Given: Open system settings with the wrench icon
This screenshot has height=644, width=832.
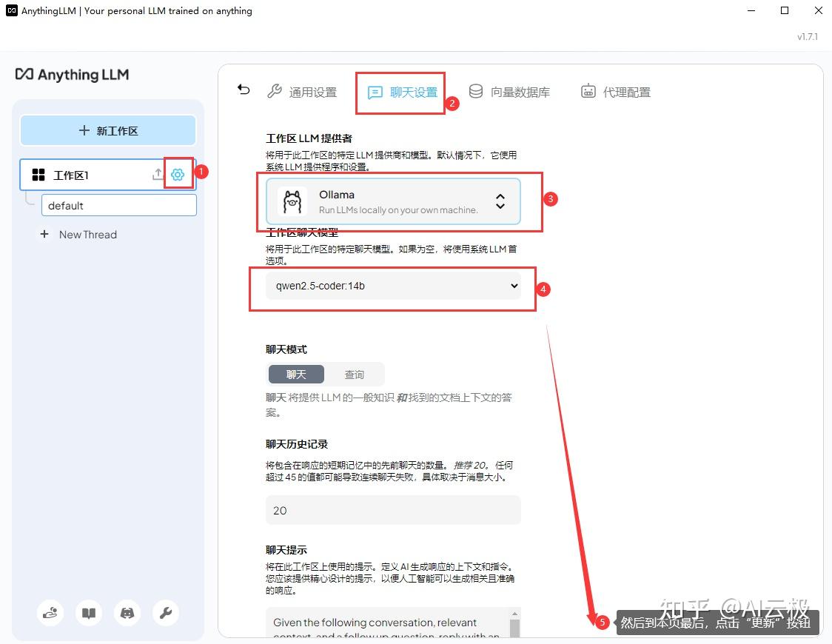Looking at the screenshot, I should point(165,613).
